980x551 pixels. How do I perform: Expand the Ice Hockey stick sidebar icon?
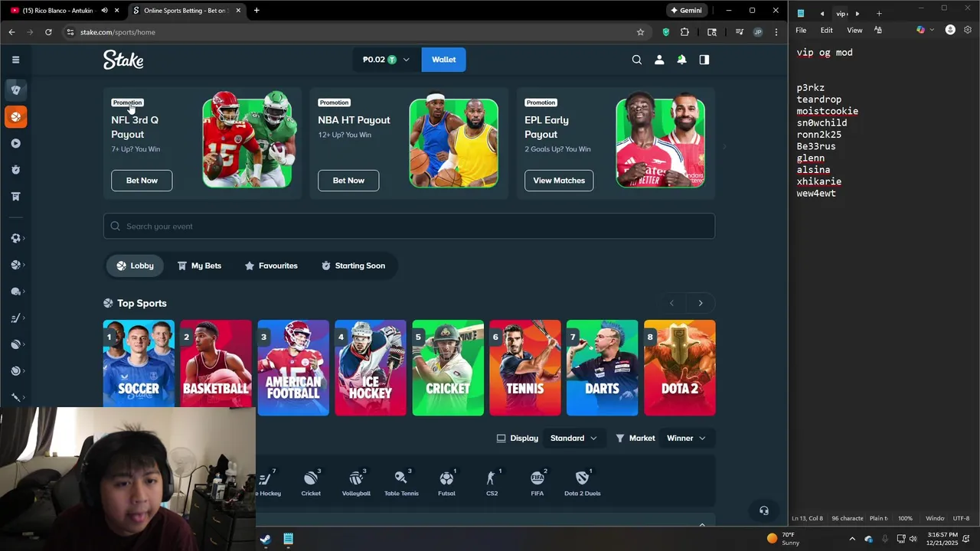(x=15, y=318)
